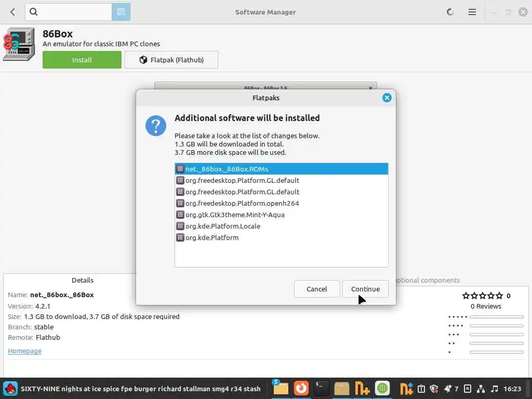
Task: Cancel the Flatpaks installation dialog
Action: coord(316,289)
